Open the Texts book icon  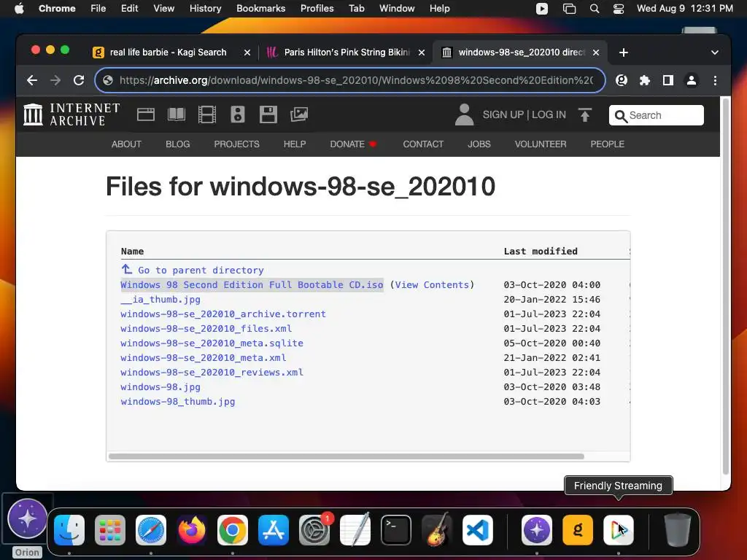177,114
